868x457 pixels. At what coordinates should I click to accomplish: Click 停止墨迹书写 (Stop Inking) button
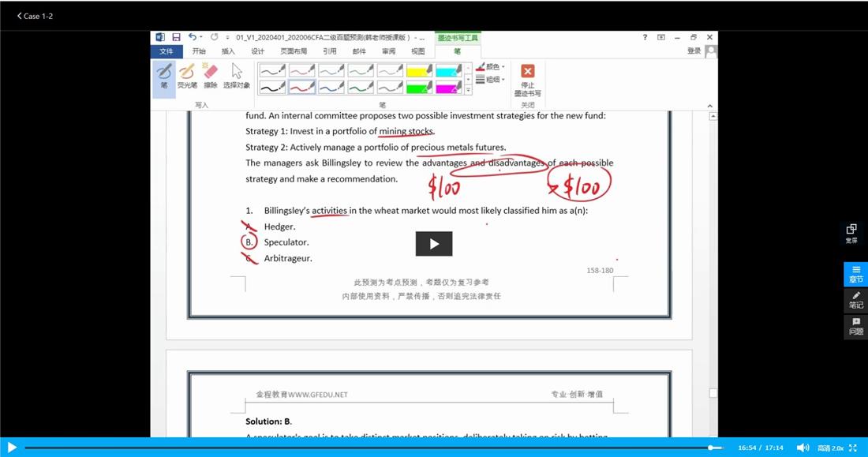pyautogui.click(x=528, y=81)
